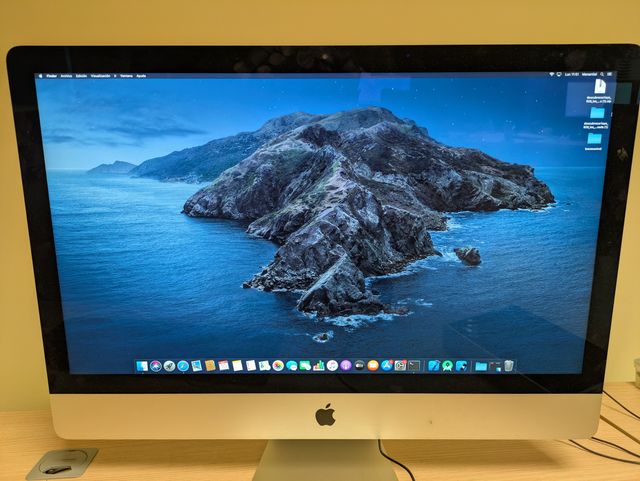The image size is (640, 481).
Task: Open the Books app in Dock
Action: click(x=372, y=366)
